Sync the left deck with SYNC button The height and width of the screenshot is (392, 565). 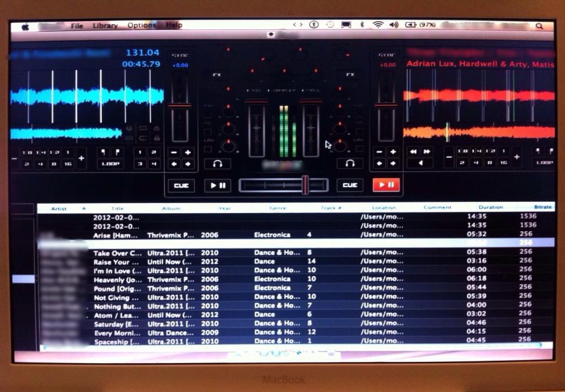coord(180,55)
